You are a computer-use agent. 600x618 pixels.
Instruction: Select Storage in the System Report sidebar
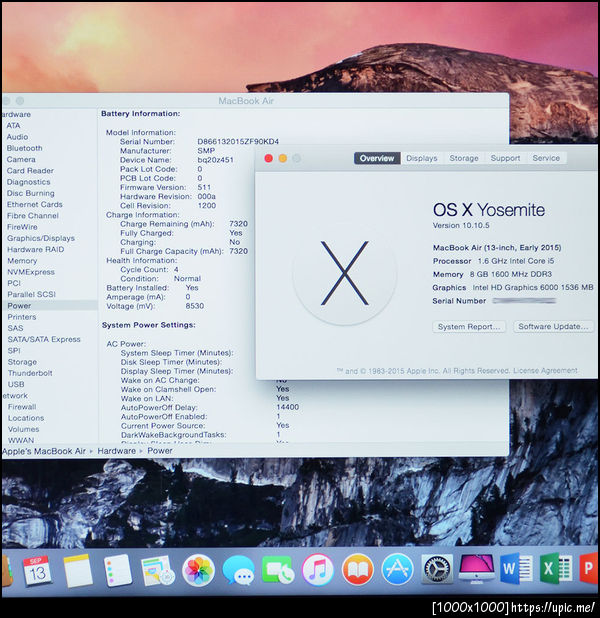point(22,362)
